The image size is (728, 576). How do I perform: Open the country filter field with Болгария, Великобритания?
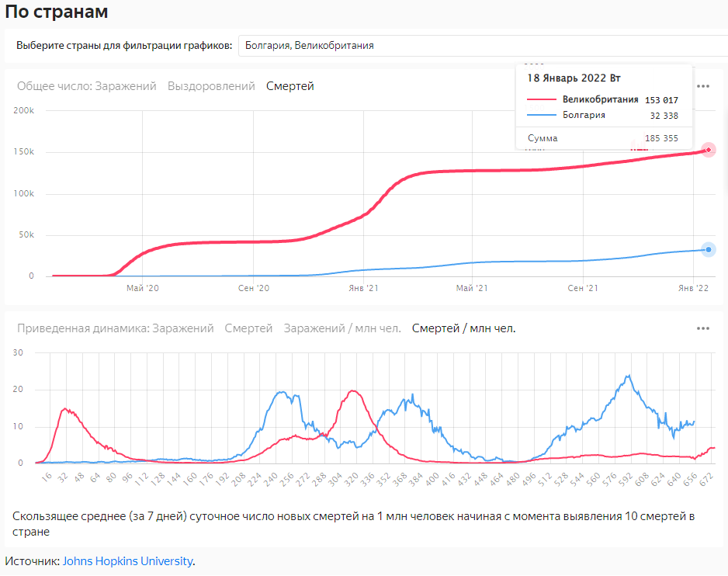click(x=481, y=46)
